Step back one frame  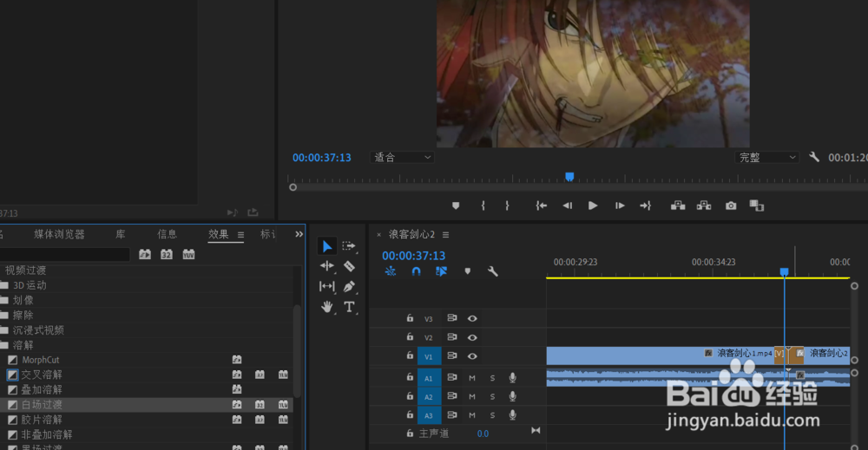[x=568, y=205]
